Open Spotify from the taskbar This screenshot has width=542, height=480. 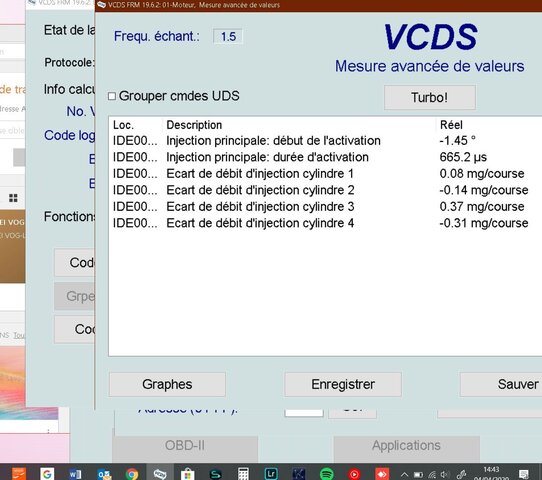point(327,474)
